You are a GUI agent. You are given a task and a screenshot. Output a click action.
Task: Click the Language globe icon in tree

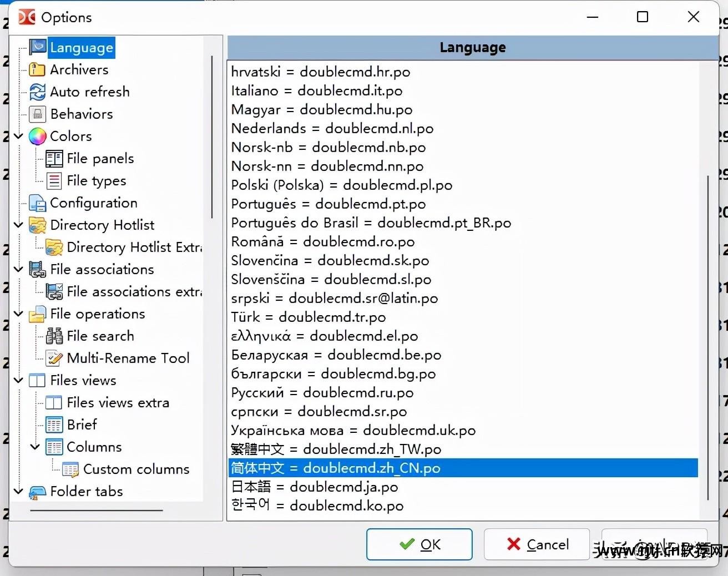(38, 47)
